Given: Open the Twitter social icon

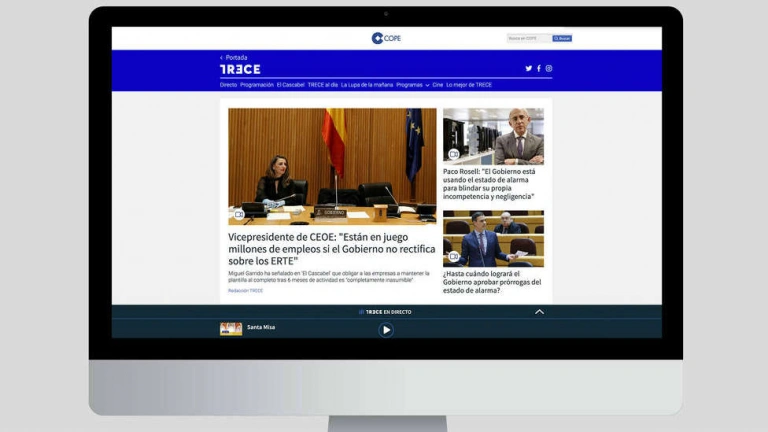Looking at the screenshot, I should click(529, 68).
